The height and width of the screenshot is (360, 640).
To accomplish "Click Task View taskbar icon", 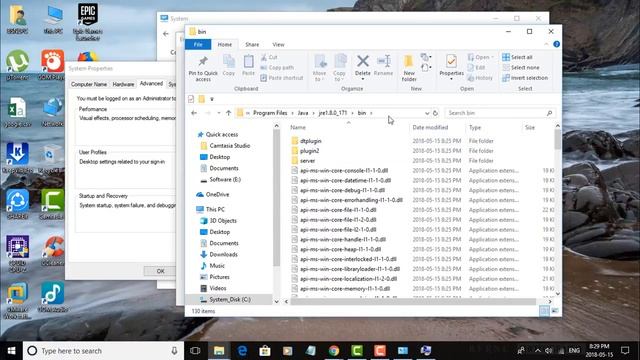I will click(195, 351).
